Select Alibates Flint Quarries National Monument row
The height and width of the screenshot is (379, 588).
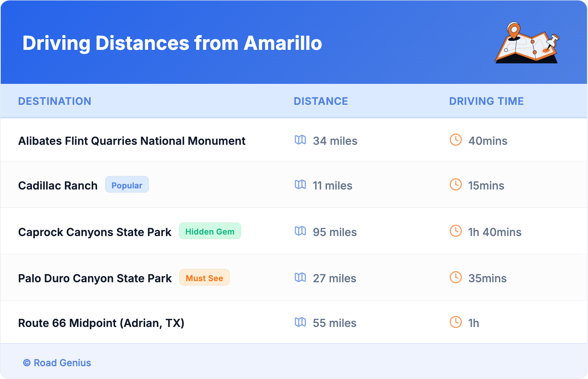[x=132, y=141]
